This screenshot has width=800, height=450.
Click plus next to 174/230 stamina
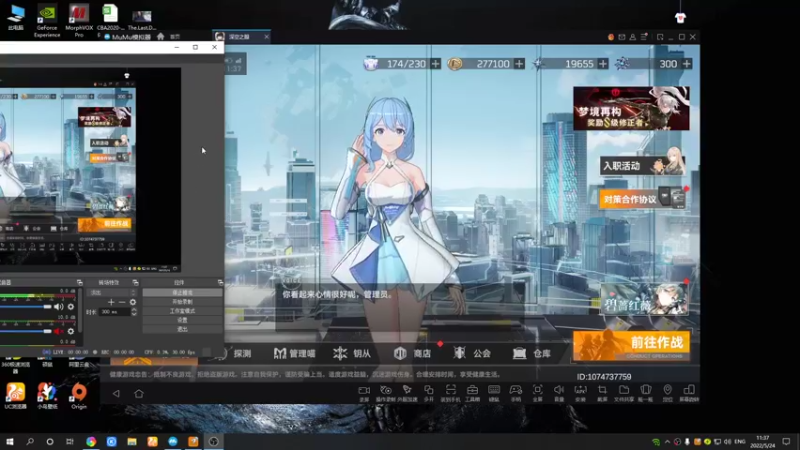(x=435, y=64)
